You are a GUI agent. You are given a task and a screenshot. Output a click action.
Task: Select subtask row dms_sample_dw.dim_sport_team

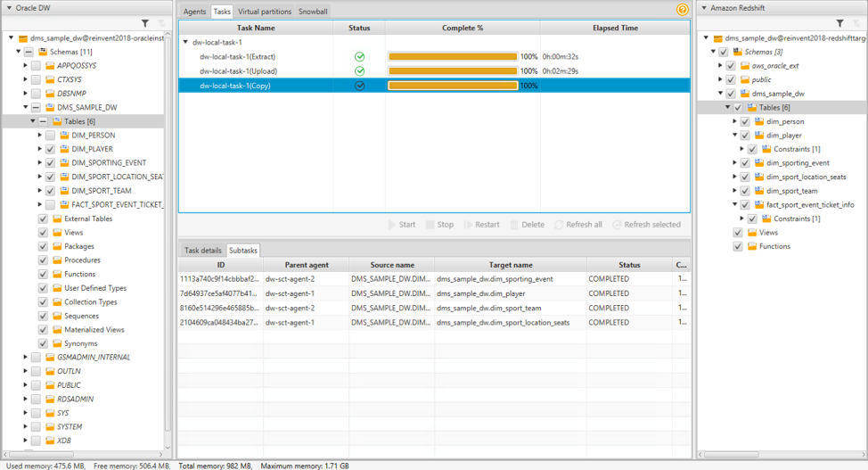pyautogui.click(x=434, y=308)
